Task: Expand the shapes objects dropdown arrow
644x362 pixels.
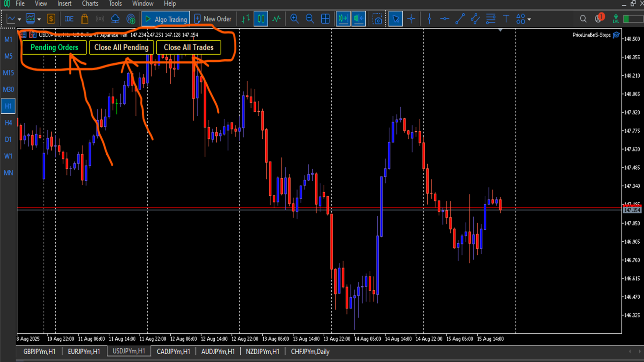Action: click(529, 19)
